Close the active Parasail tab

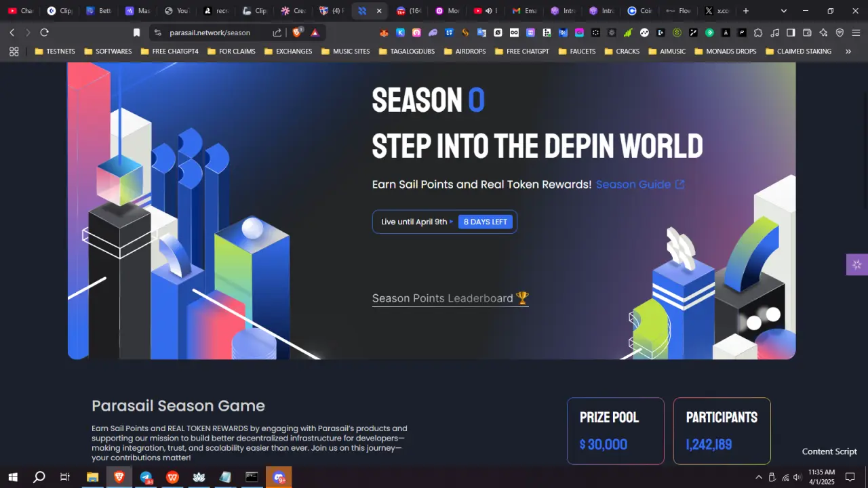[x=379, y=11]
